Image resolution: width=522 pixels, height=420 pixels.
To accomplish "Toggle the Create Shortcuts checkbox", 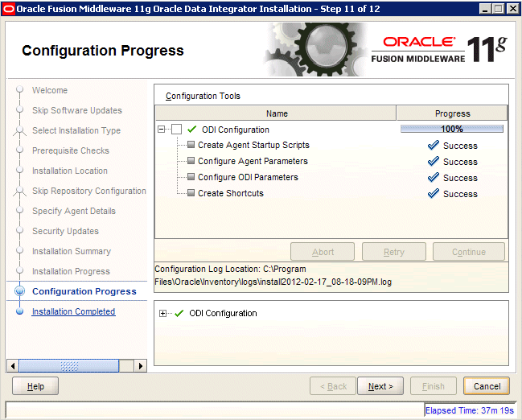I will (x=191, y=192).
